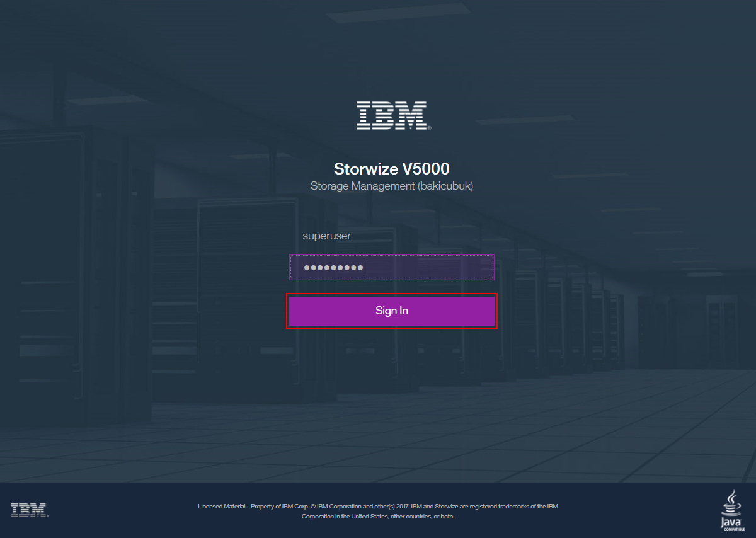Viewport: 756px width, 538px height.
Task: Click the small IBM logo in the footer
Action: tap(30, 510)
